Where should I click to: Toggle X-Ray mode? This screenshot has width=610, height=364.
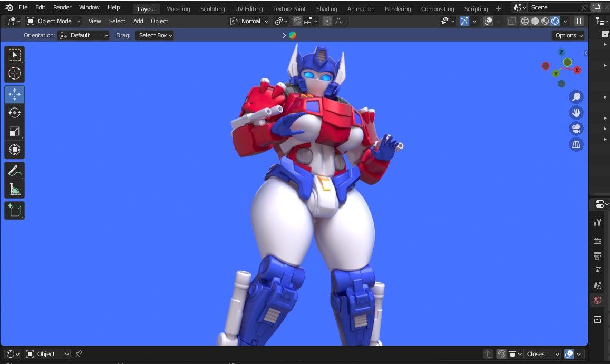(511, 21)
